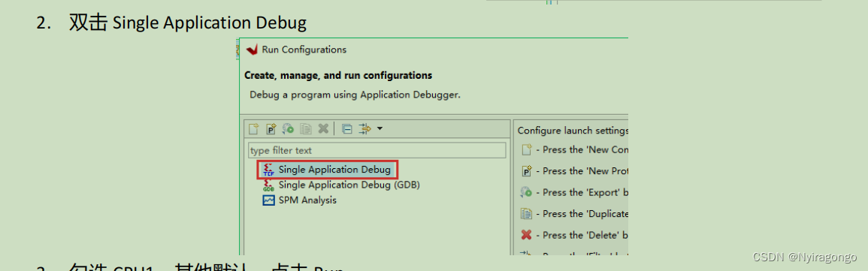
Task: Click the New launch configuration toolbar icon
Action: tap(253, 129)
